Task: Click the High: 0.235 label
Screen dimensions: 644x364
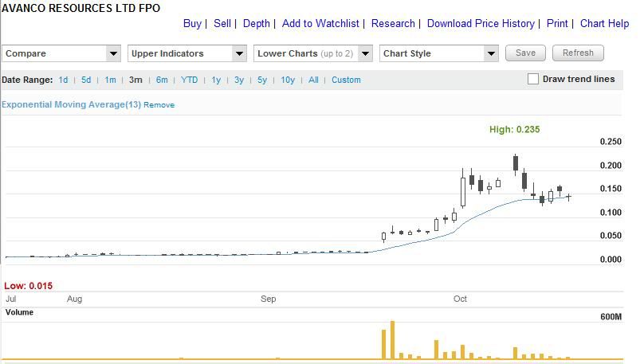Action: tap(514, 130)
